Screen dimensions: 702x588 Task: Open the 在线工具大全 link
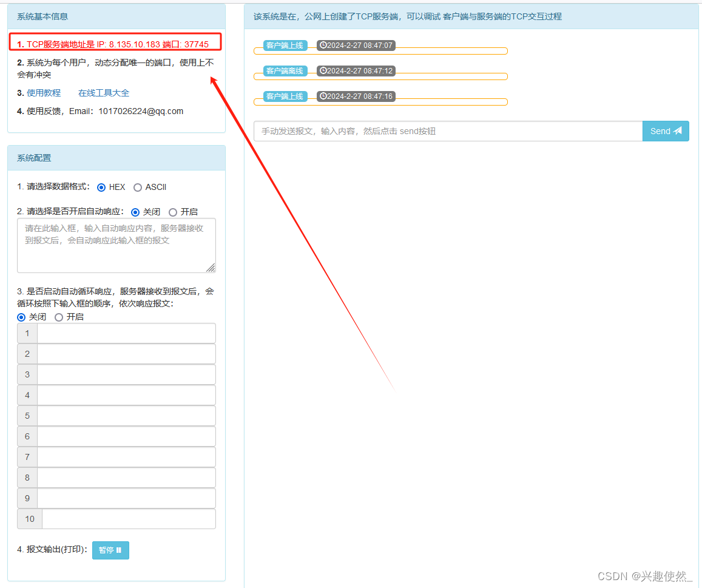[104, 93]
